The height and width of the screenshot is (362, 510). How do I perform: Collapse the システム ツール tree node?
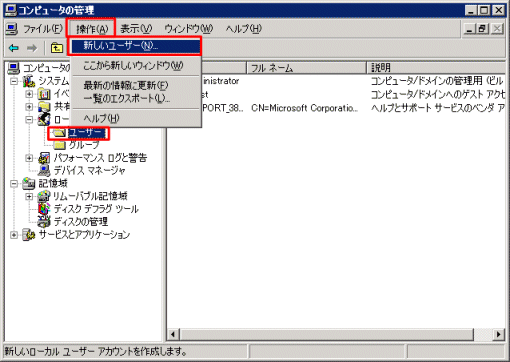pos(14,81)
